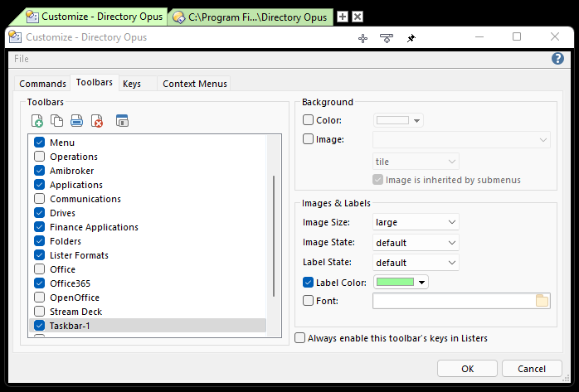Select the Customize - Directory Opus top tab
Viewport: 579px width, 392px height.
click(x=95, y=17)
